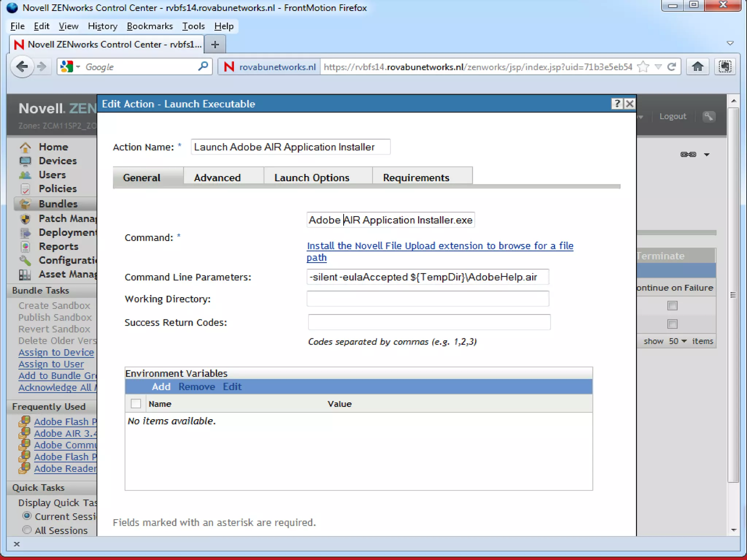Open the Bookmarks menu

(150, 26)
